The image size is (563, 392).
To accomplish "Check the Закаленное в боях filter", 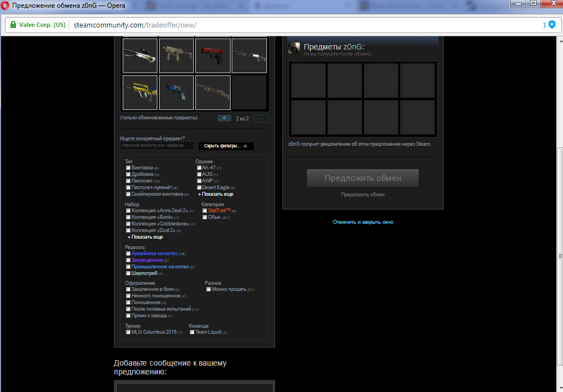I will click(x=128, y=289).
